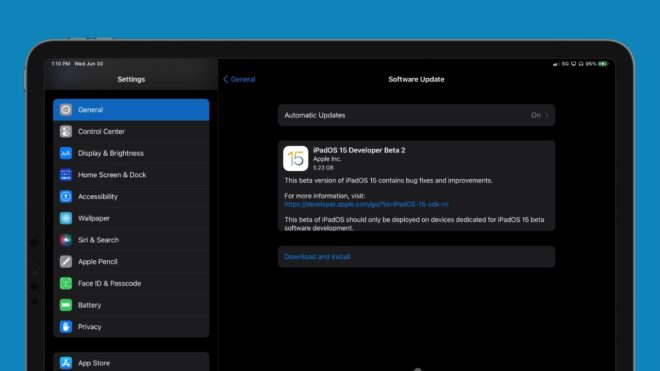Tap the Settings sidebar title

(131, 79)
